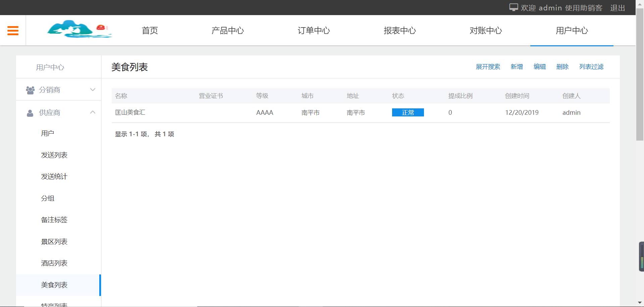Viewport: 644px width, 307px height.
Task: Expand the 分销商 sidebar section chevron
Action: [x=93, y=90]
